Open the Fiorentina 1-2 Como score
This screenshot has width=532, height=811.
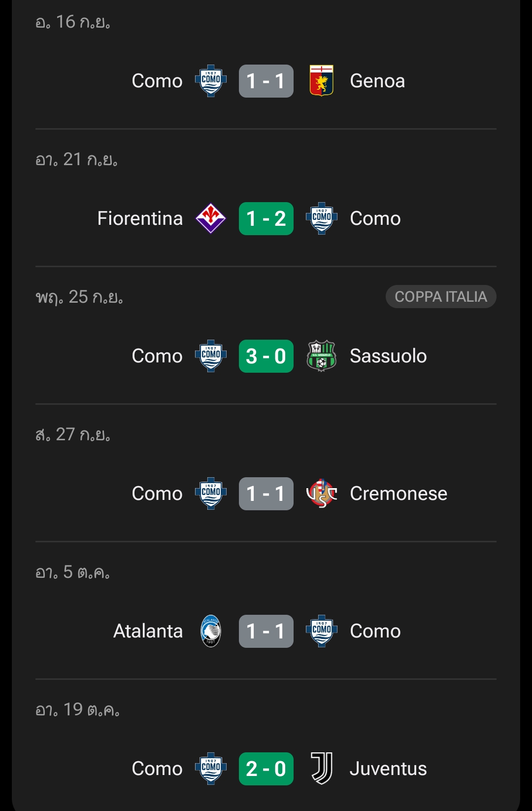coord(266,218)
